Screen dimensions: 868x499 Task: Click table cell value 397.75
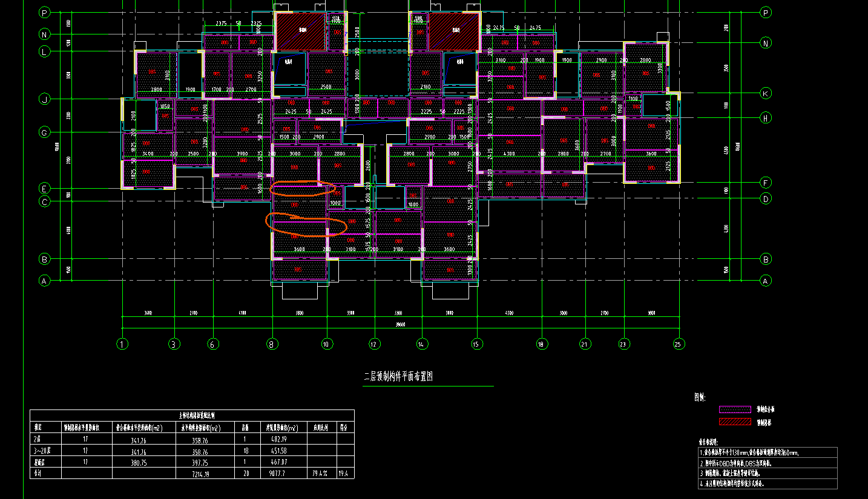point(199,462)
